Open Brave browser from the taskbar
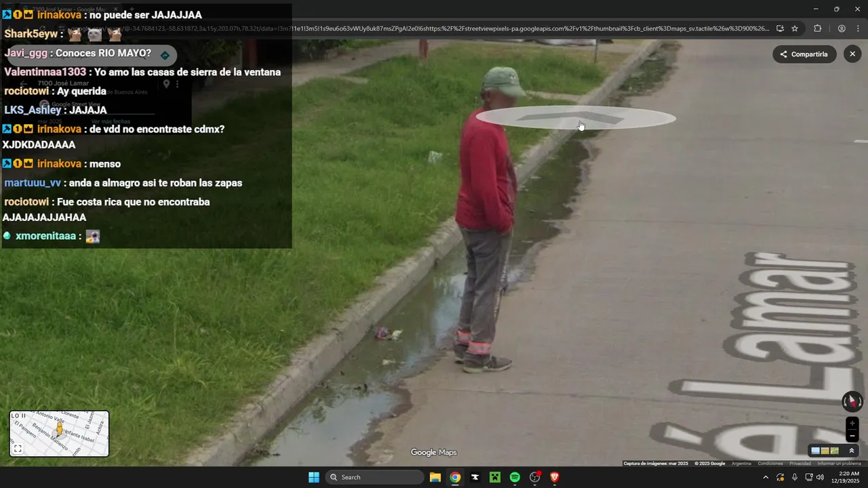 coord(555,477)
